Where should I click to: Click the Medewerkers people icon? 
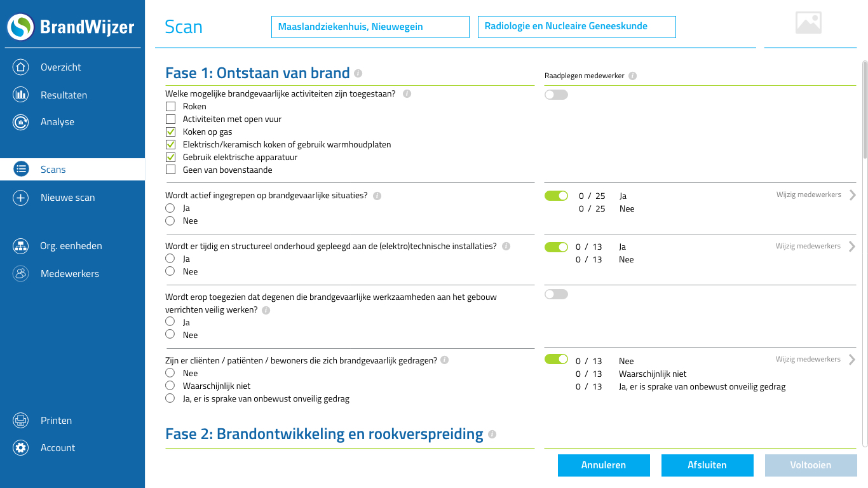[21, 274]
